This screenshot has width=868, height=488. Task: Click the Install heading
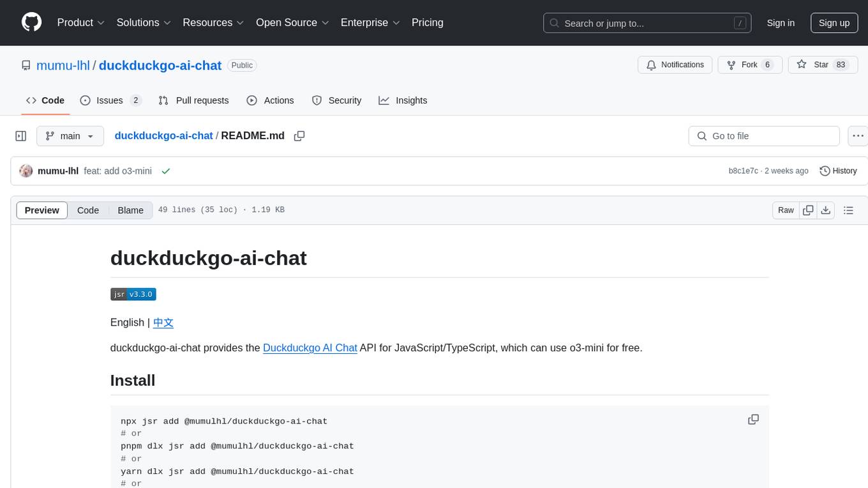click(133, 381)
